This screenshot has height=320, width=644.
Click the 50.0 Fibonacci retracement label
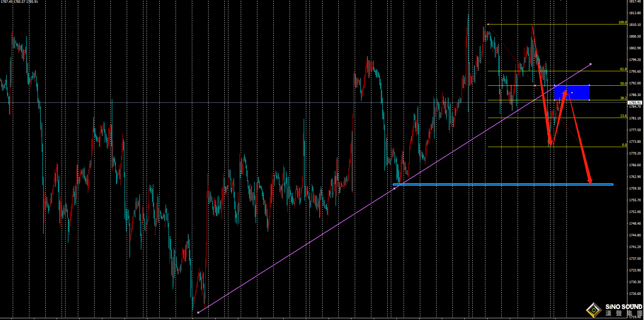(x=623, y=84)
